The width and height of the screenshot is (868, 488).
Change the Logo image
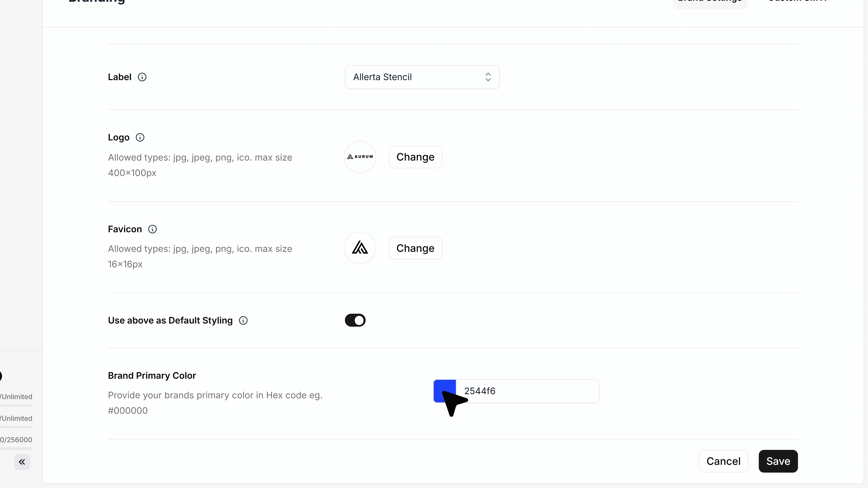(415, 157)
